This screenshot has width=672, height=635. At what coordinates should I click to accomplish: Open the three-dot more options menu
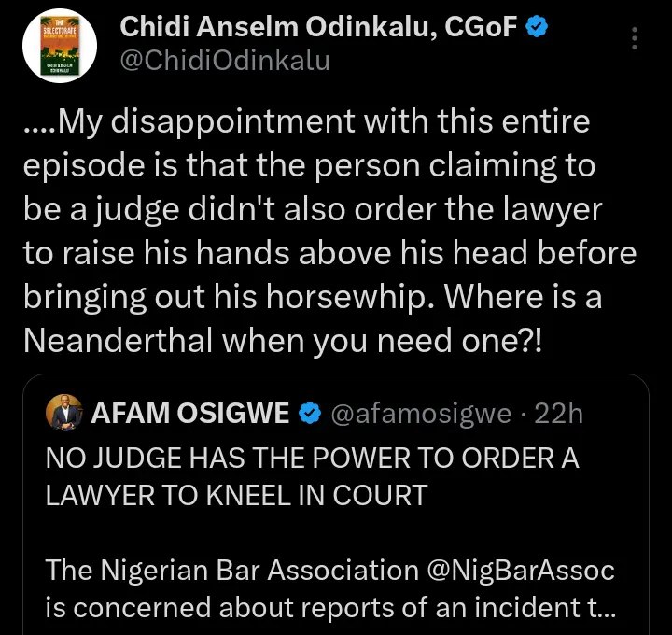coord(635,39)
